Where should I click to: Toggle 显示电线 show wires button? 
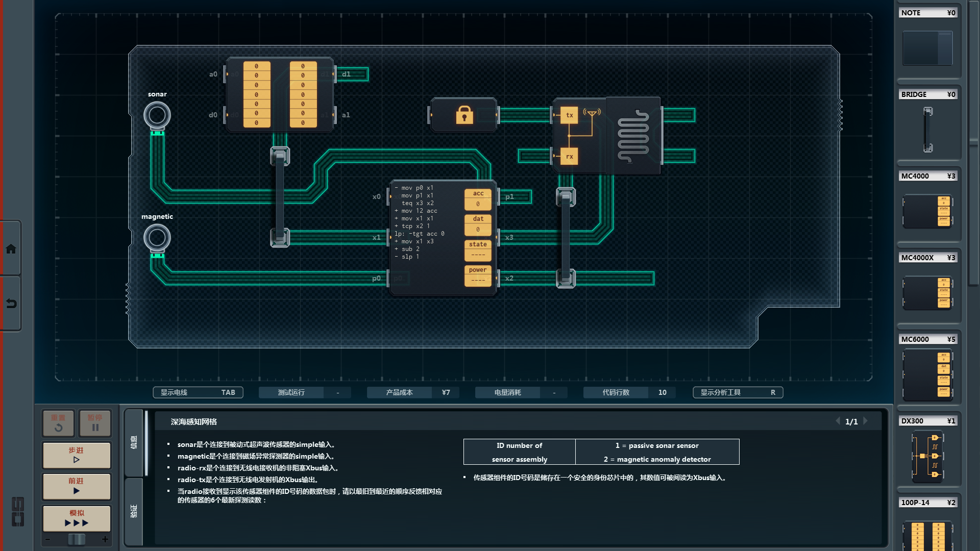click(198, 392)
